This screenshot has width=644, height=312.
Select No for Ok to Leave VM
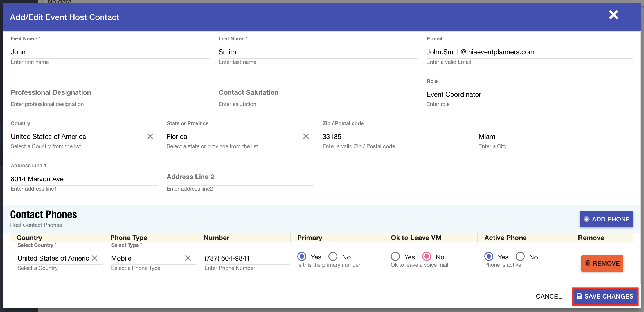(427, 256)
